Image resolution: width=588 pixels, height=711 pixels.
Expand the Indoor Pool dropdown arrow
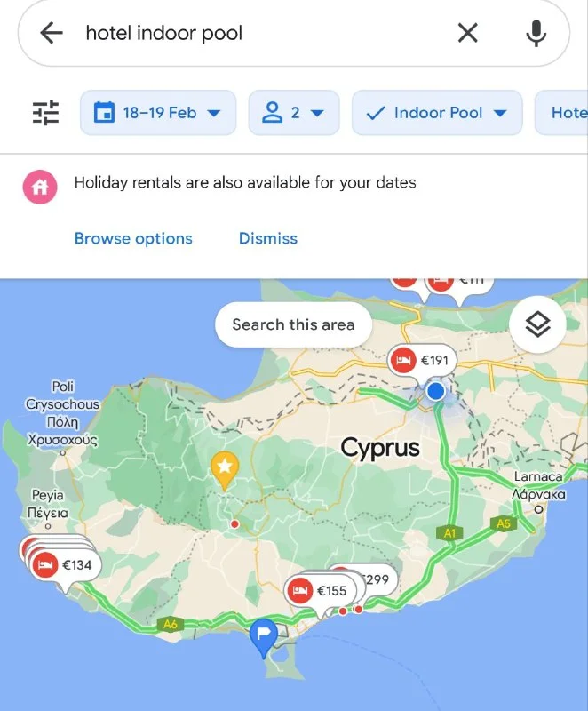tap(500, 113)
